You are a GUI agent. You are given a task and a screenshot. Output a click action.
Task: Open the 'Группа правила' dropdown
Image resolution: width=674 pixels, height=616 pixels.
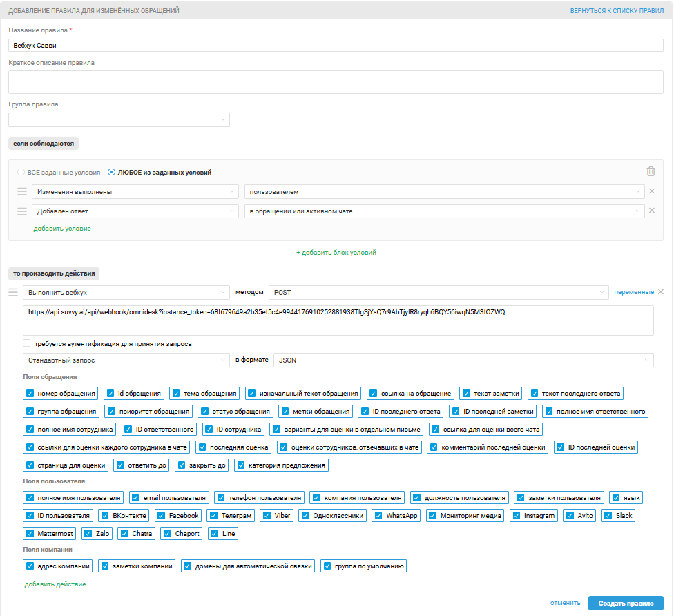119,120
